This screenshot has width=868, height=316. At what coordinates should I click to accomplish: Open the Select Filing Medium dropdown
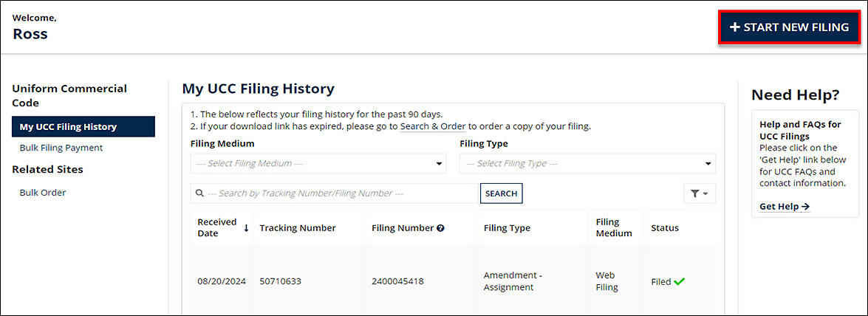click(318, 163)
